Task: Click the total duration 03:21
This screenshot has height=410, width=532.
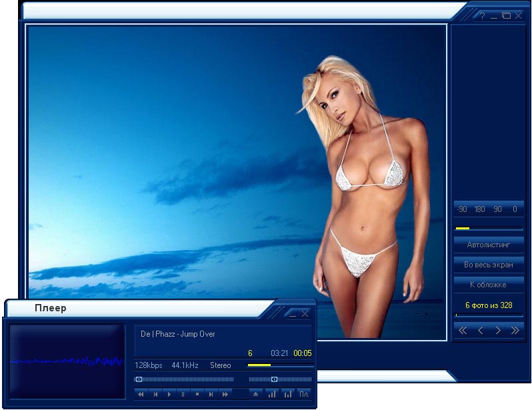Action: 279,353
